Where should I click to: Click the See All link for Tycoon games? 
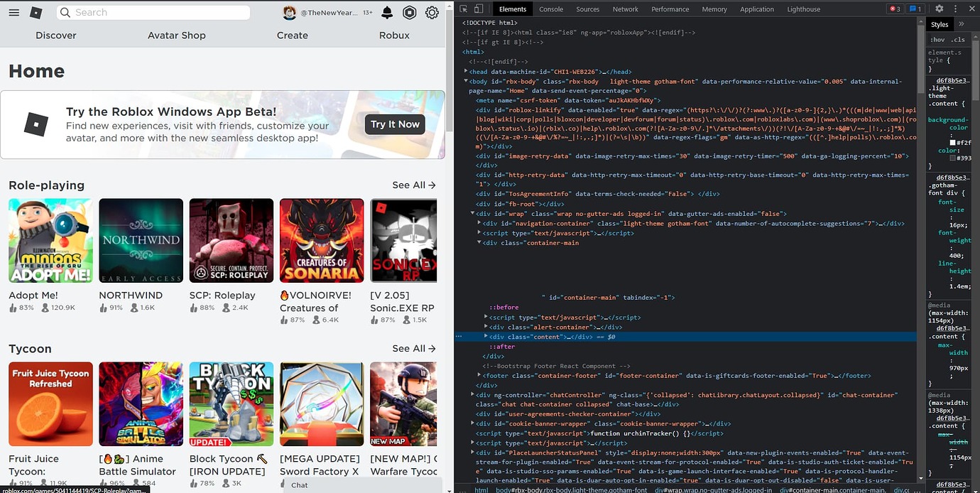[413, 348]
